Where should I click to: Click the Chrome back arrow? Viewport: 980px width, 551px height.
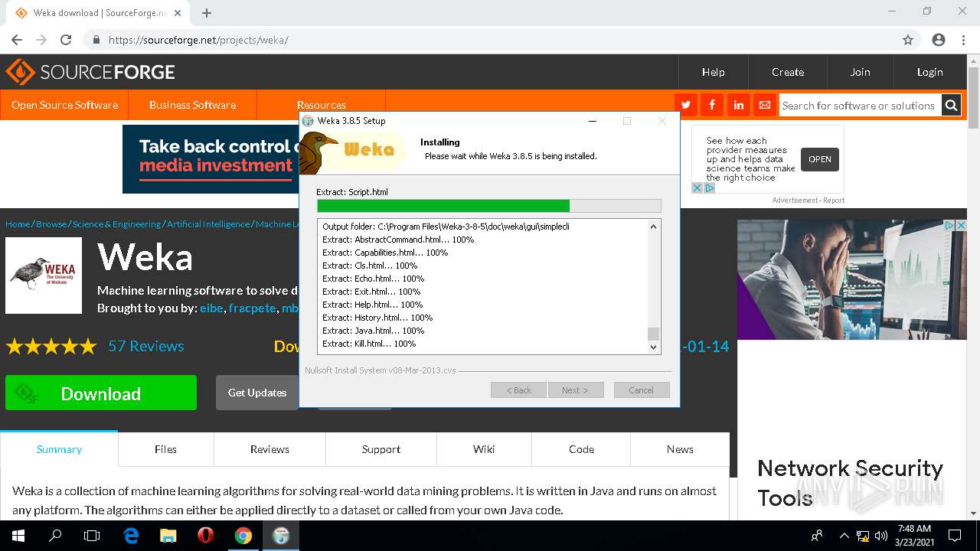(x=17, y=40)
